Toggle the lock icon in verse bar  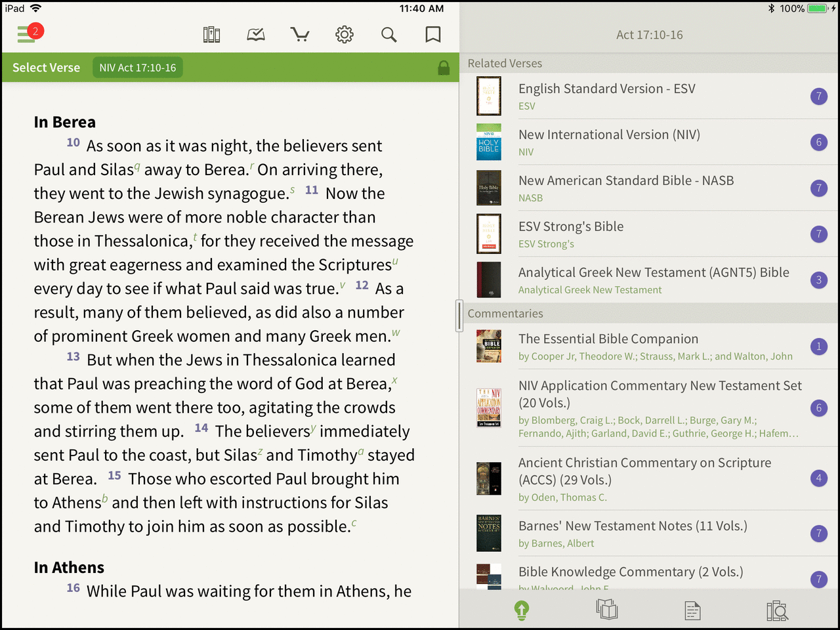444,68
